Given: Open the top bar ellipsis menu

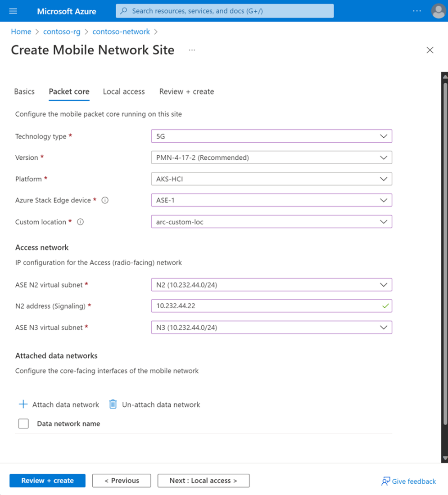Looking at the screenshot, I should [x=417, y=11].
